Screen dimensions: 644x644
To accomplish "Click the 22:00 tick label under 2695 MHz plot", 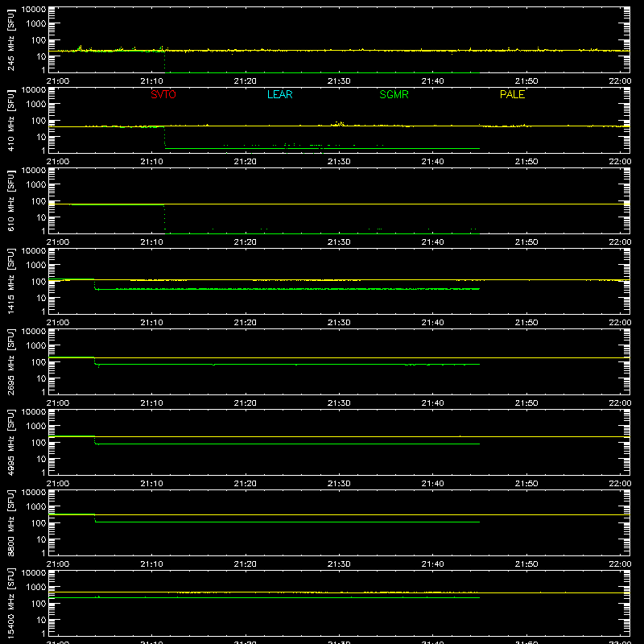I will point(620,403).
